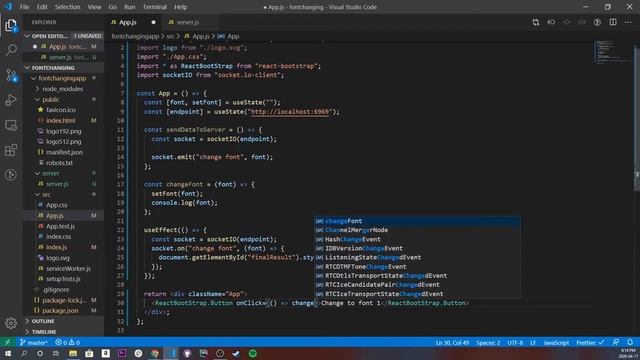
Task: Click JavaScript language mode in status bar
Action: (x=556, y=342)
